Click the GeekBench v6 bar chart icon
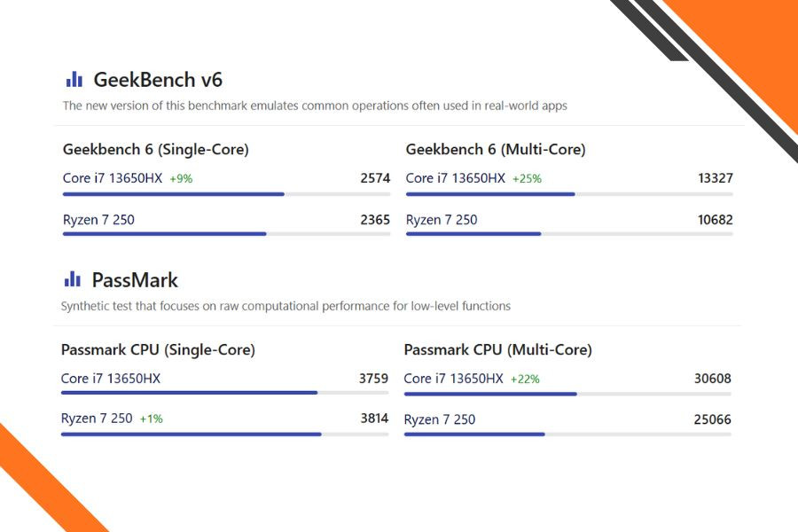798x532 pixels. 74,80
